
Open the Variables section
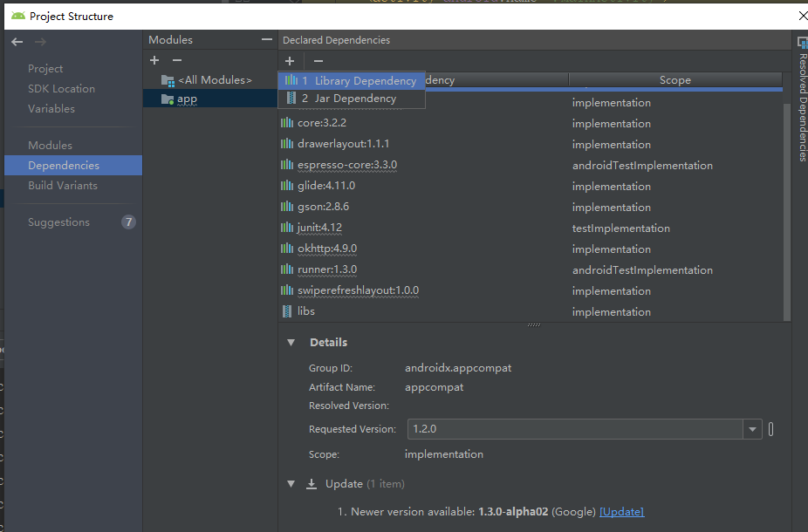51,109
